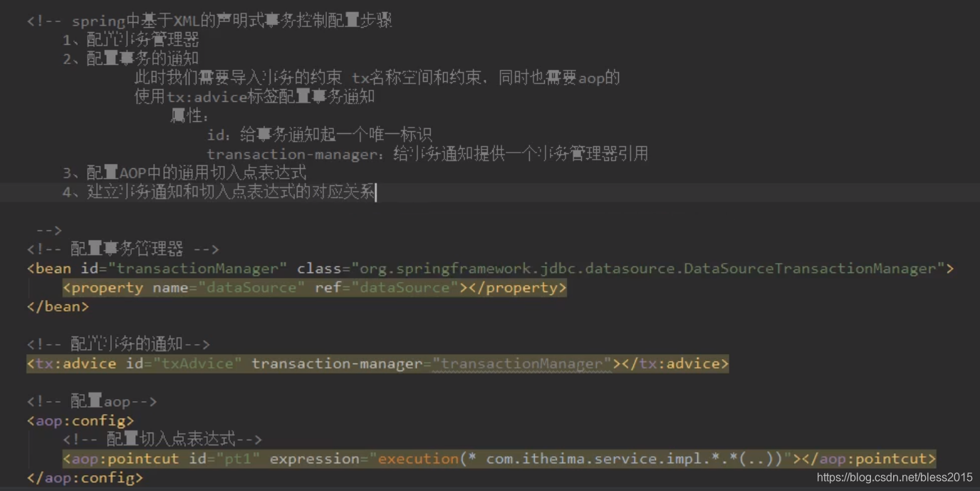Click the opening '<bean' tag name
The height and width of the screenshot is (491, 980).
(x=49, y=268)
